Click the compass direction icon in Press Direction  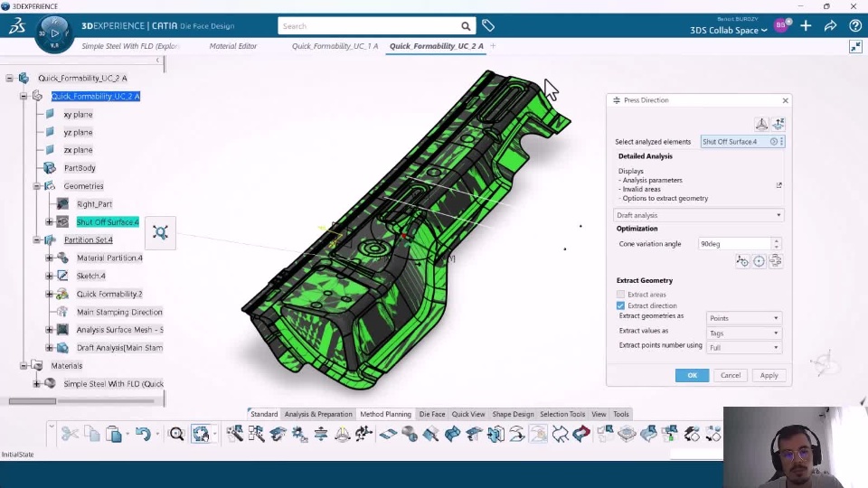761,124
